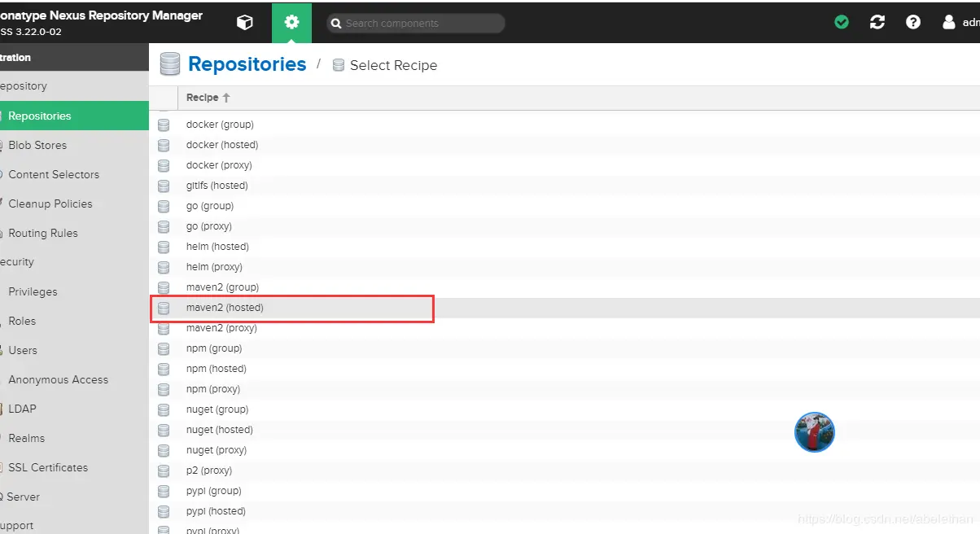
Task: Select the Repositories sidebar item
Action: 40,116
